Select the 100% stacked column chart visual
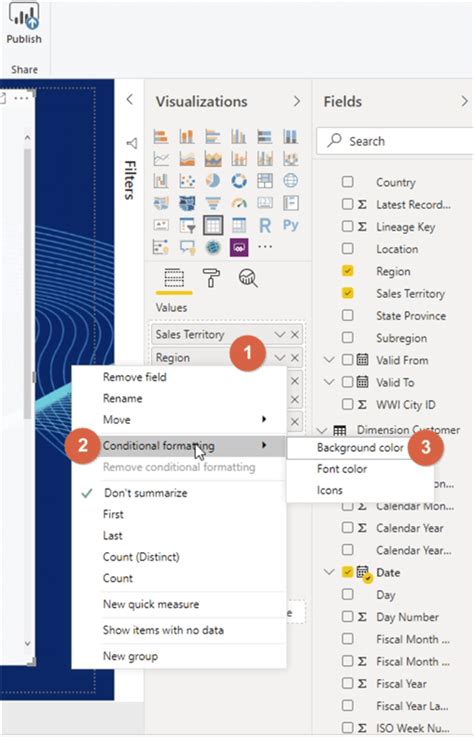This screenshot has width=474, height=737. click(291, 137)
